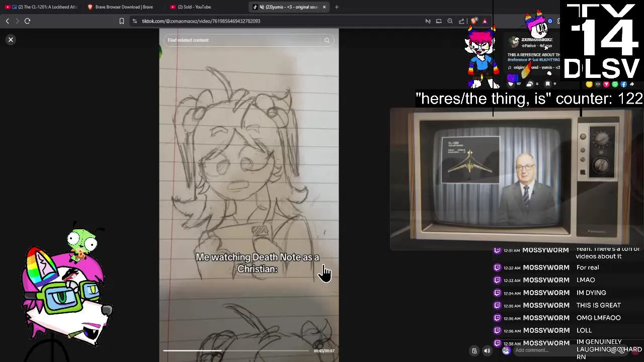Click the picture-in-picture icon in address bar
Image resolution: width=644 pixels, height=362 pixels.
[439, 21]
